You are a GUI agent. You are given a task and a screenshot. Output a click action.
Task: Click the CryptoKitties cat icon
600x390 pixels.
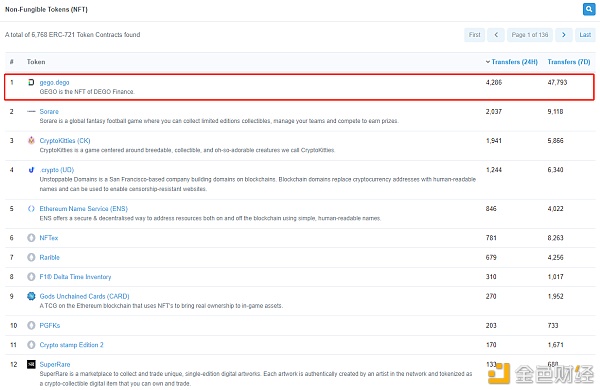[x=31, y=140]
